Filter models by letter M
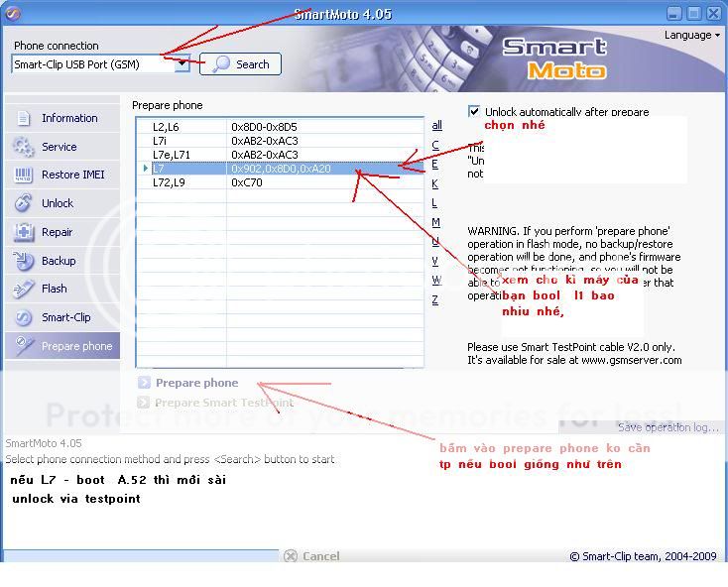Screen dimensions: 728x587 pos(436,222)
